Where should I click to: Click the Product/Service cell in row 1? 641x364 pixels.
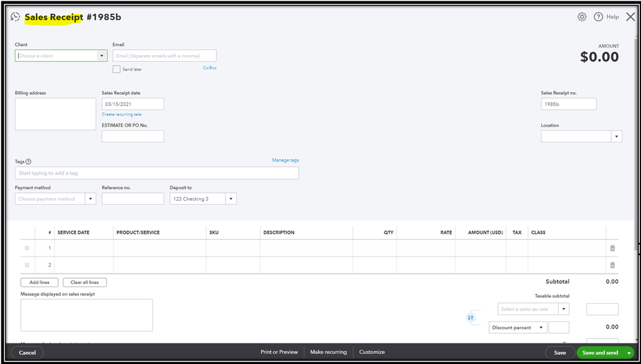[160, 248]
